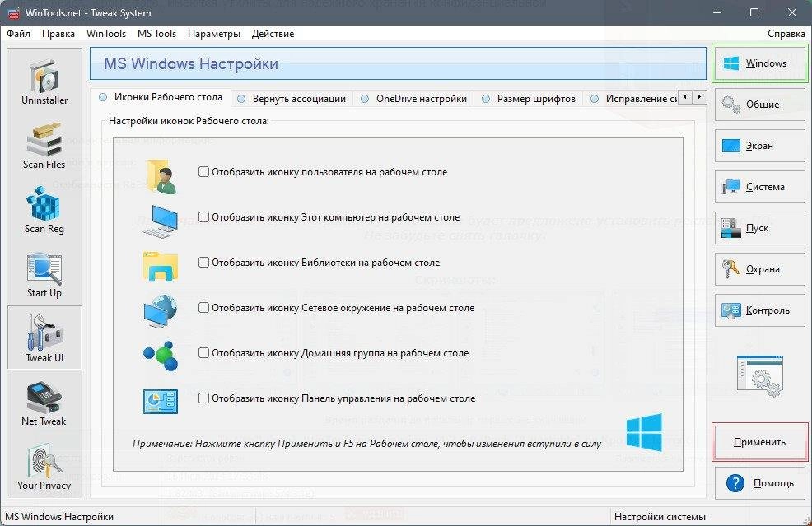This screenshot has width=812, height=526.
Task: Tick Домашняя группа desktop icon checkbox
Action: click(x=203, y=352)
